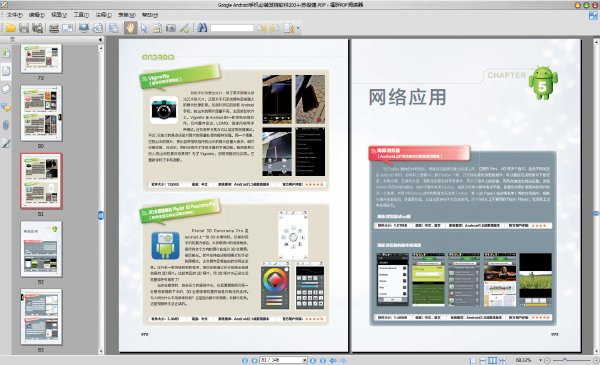Select the highlighted page 81 thumbnail

(x=41, y=181)
